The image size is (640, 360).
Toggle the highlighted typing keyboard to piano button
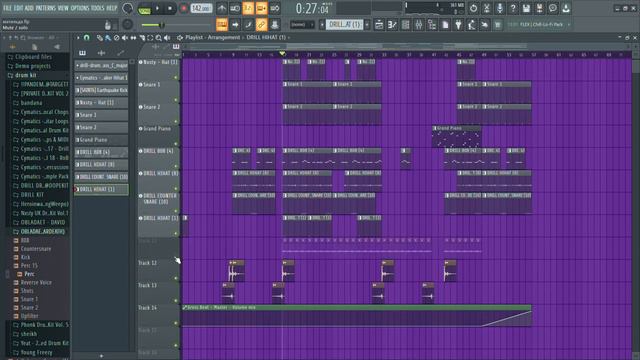click(222, 25)
